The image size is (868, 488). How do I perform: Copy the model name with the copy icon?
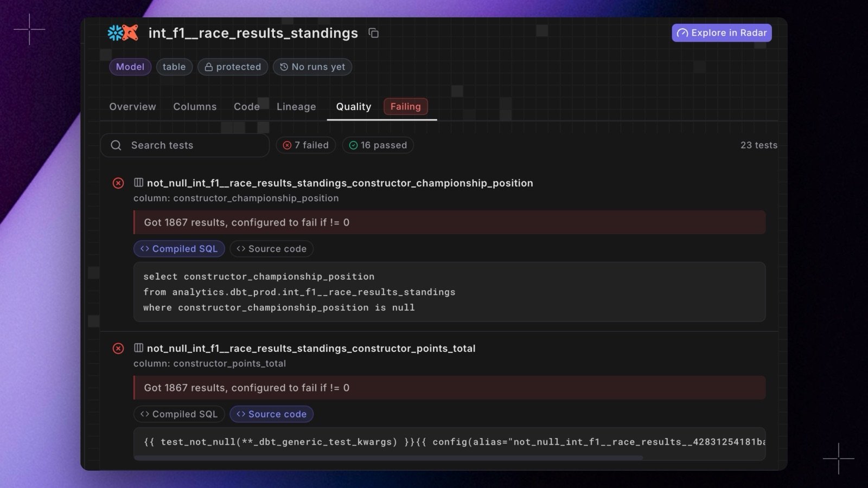(373, 33)
